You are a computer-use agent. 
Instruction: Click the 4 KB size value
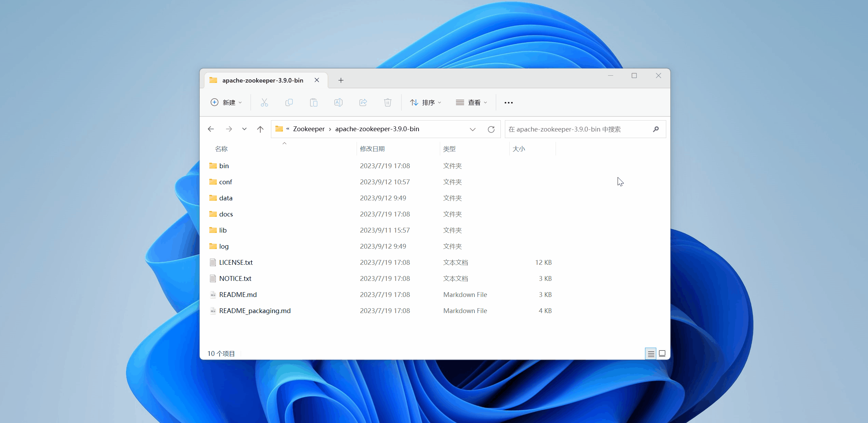(x=545, y=311)
